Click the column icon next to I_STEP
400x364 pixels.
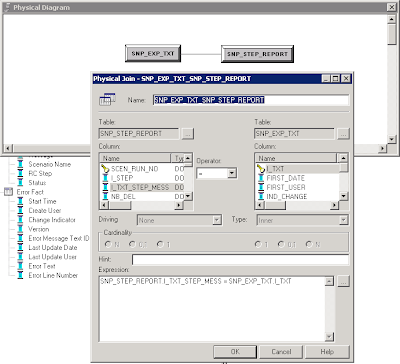pos(105,178)
